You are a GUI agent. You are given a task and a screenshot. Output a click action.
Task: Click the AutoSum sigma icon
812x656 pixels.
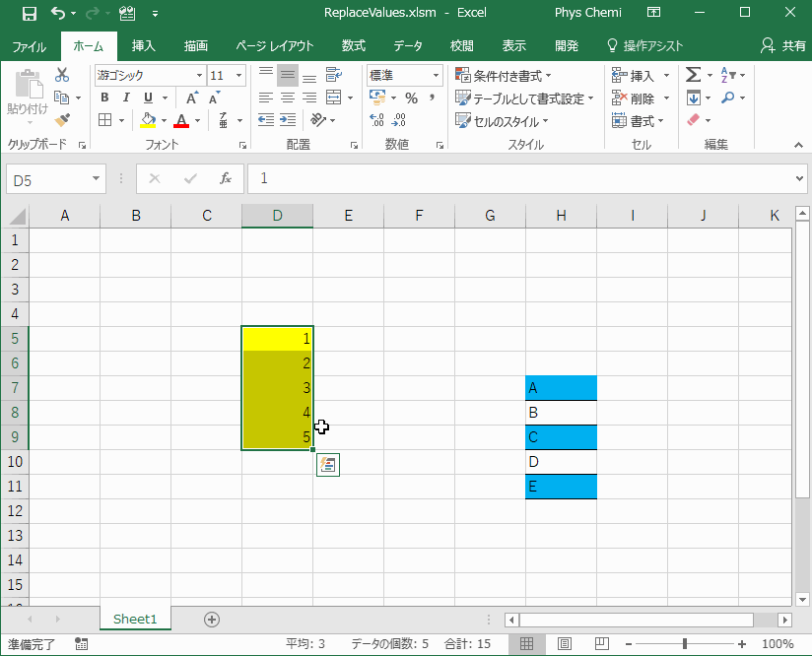(x=694, y=75)
